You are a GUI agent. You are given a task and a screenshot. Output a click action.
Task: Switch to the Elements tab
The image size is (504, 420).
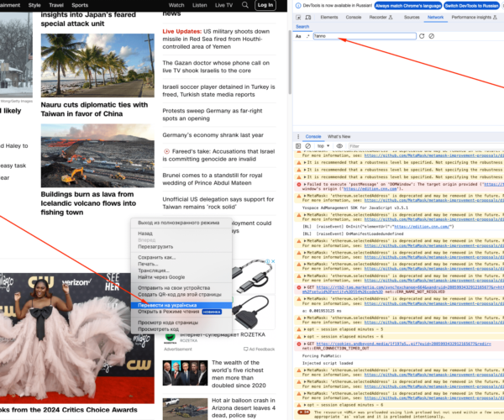pos(329,17)
